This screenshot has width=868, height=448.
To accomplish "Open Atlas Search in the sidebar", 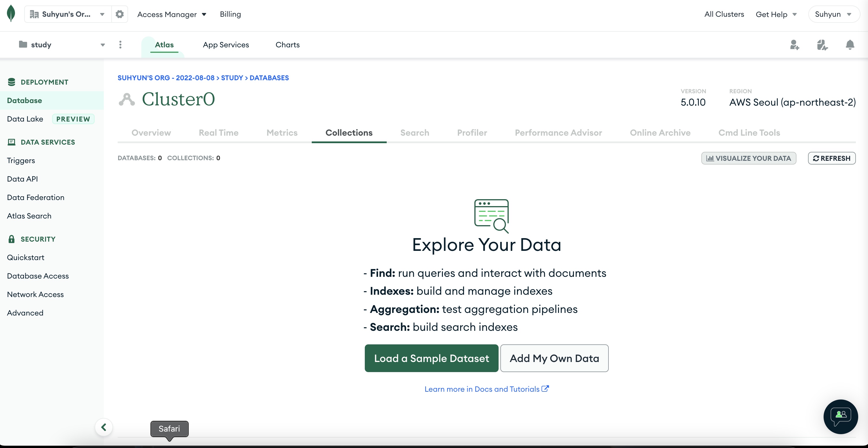I will click(29, 216).
